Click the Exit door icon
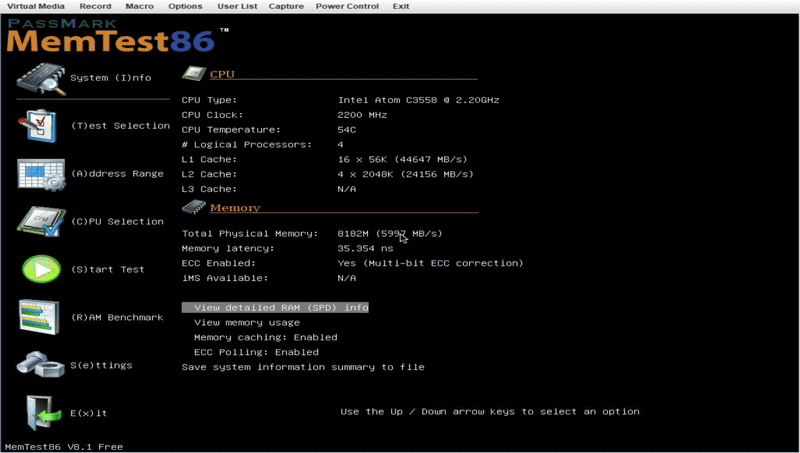800x453 pixels. coord(44,412)
